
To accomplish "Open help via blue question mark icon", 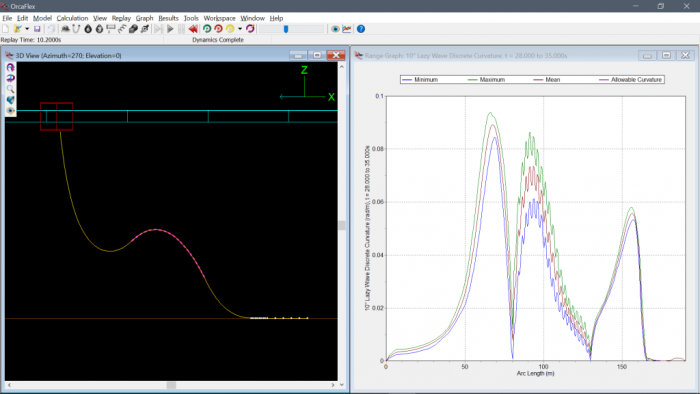I will tap(361, 29).
